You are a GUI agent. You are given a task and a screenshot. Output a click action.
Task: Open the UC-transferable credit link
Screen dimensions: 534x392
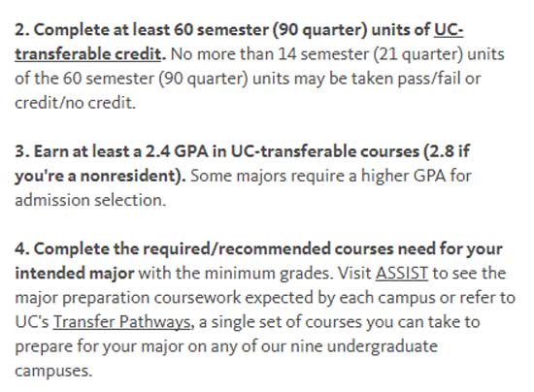(87, 54)
